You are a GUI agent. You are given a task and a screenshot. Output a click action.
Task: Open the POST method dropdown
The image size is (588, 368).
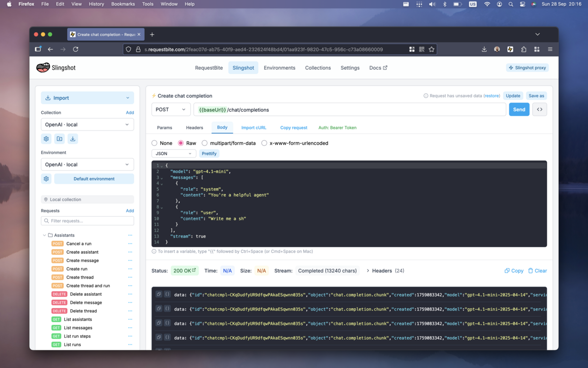171,109
